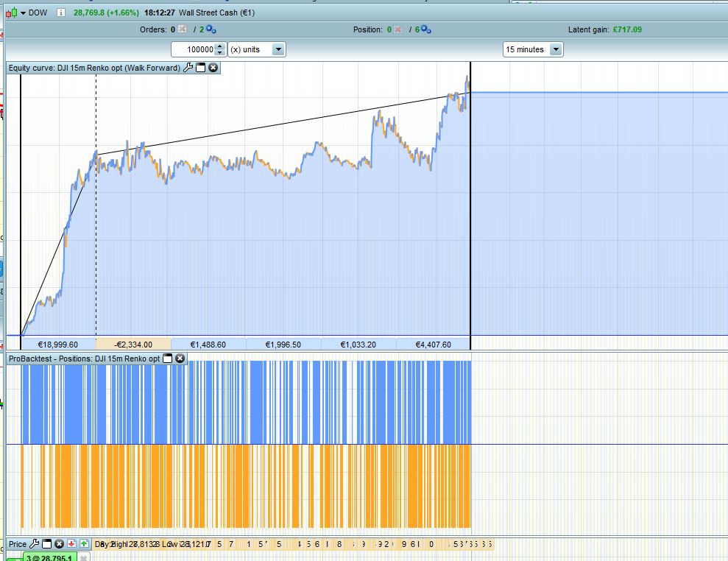This screenshot has height=561, width=728.
Task: Increase the quantity with the up stepper
Action: click(219, 46)
